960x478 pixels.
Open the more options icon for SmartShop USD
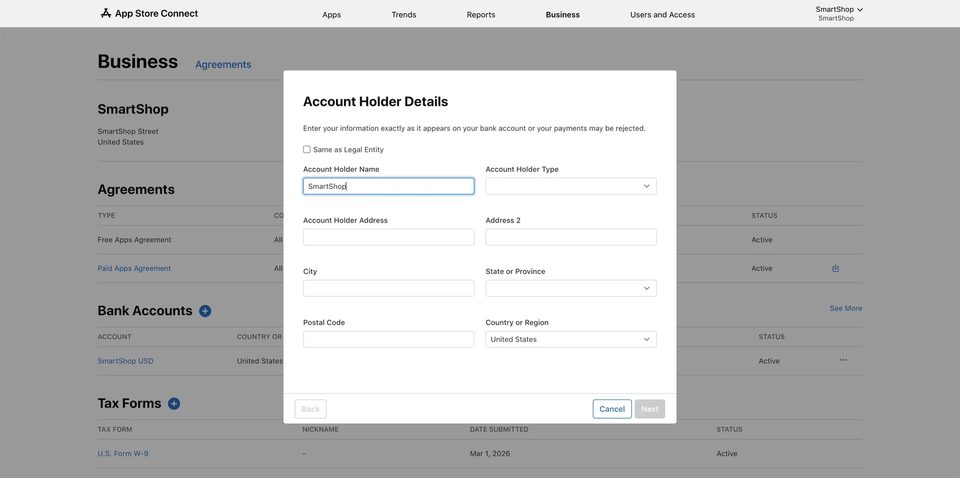[x=843, y=360]
